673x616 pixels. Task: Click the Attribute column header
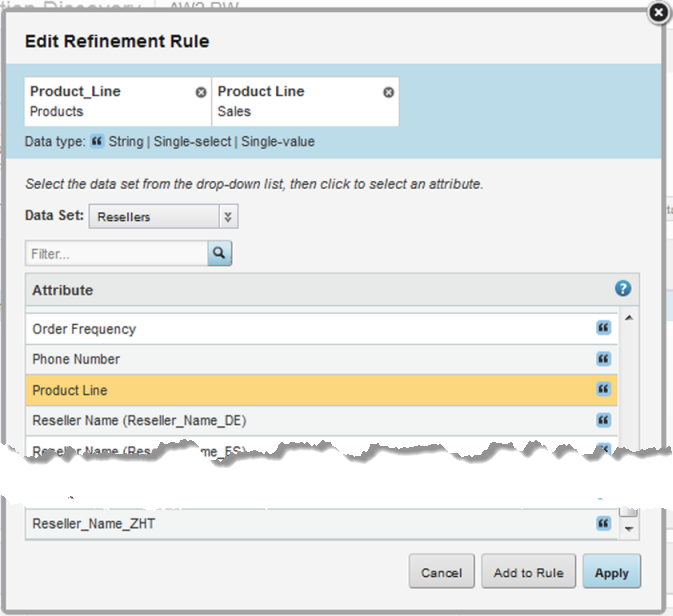click(x=332, y=290)
